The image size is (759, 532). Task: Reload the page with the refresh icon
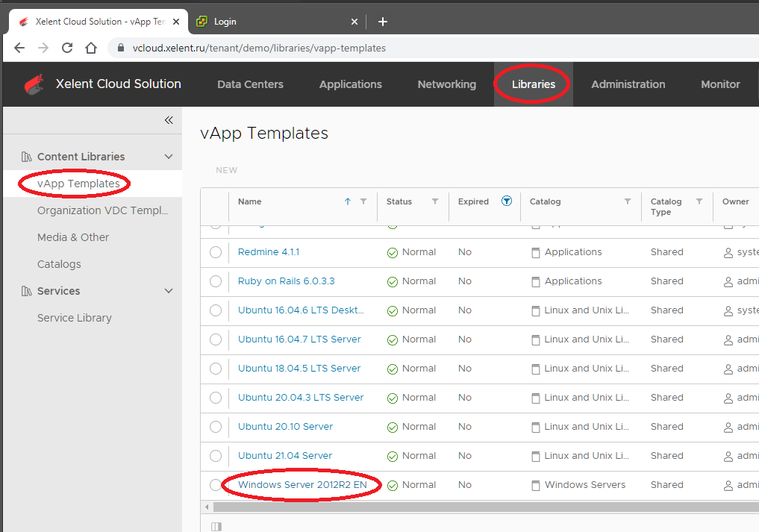click(x=67, y=48)
